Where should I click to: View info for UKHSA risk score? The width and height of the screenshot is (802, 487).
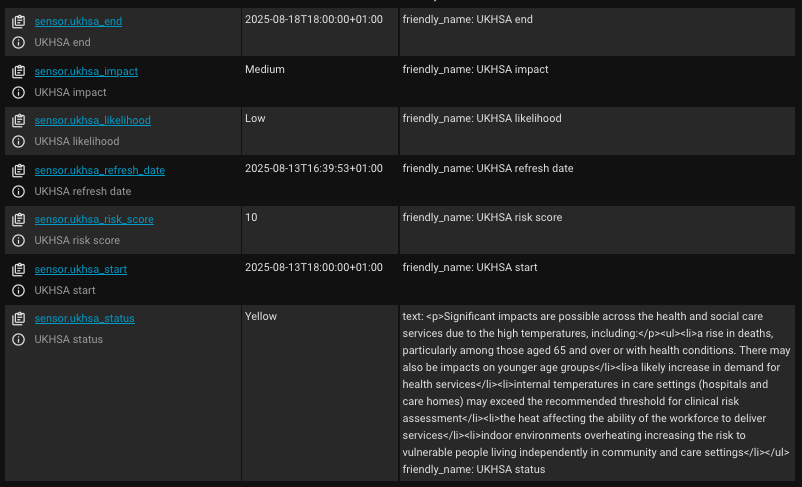tap(18, 240)
